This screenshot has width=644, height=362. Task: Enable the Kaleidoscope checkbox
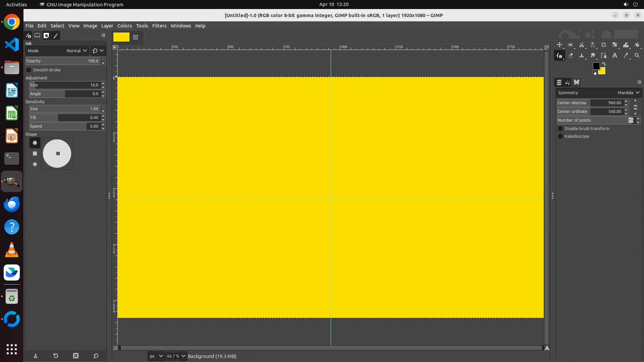[x=560, y=136]
